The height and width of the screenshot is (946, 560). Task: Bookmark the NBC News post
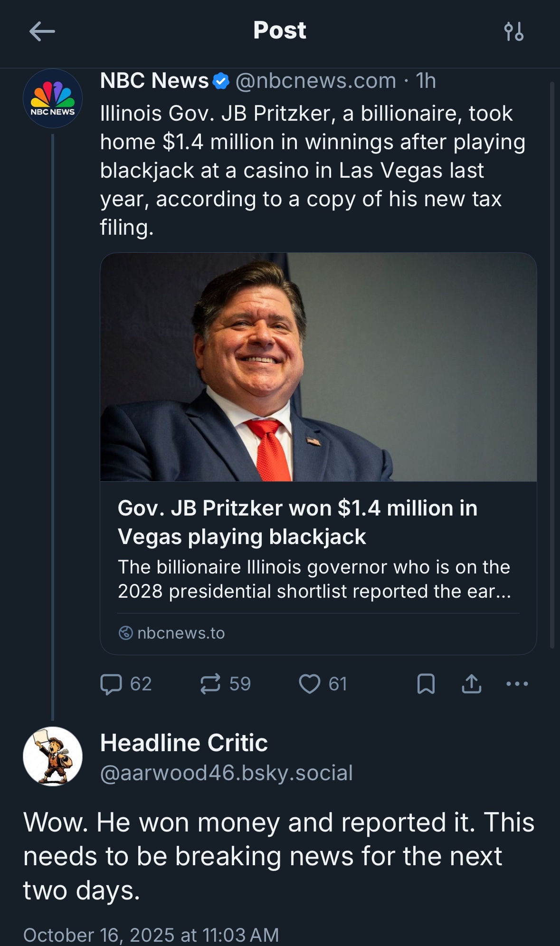click(426, 684)
